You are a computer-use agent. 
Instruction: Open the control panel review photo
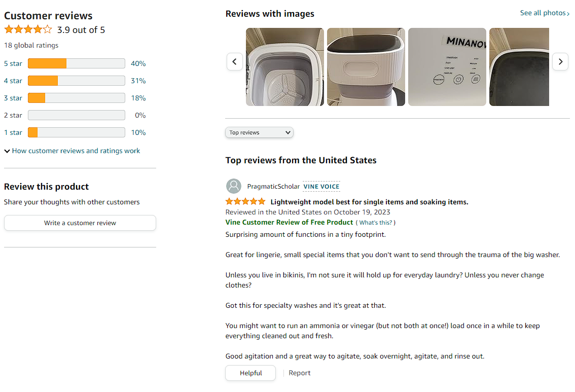coord(447,67)
